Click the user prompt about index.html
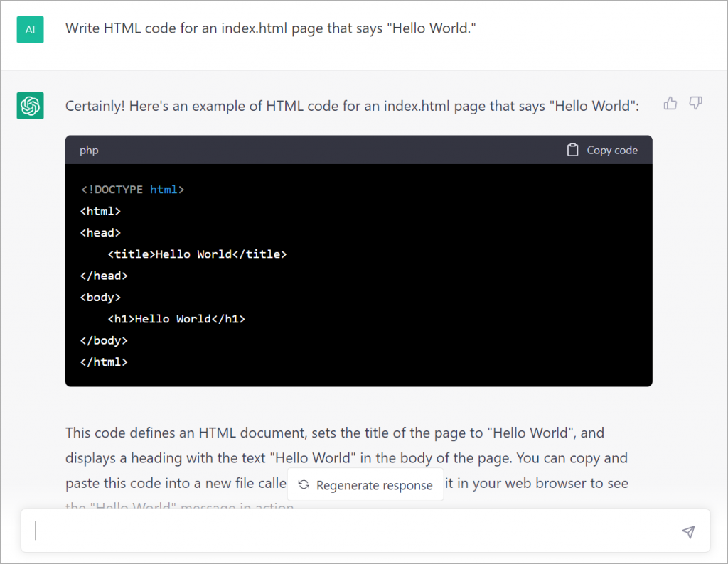The height and width of the screenshot is (564, 728). (270, 28)
